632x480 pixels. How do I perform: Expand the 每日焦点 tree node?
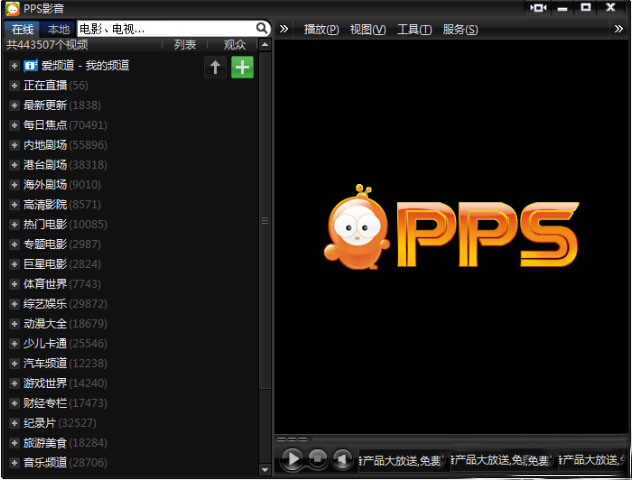14,125
